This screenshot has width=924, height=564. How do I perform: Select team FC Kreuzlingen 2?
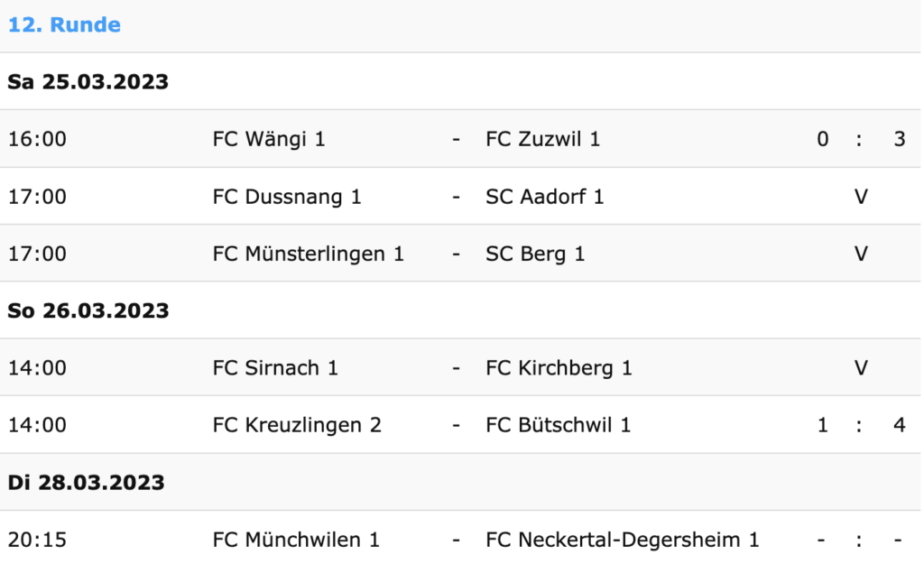(x=297, y=425)
